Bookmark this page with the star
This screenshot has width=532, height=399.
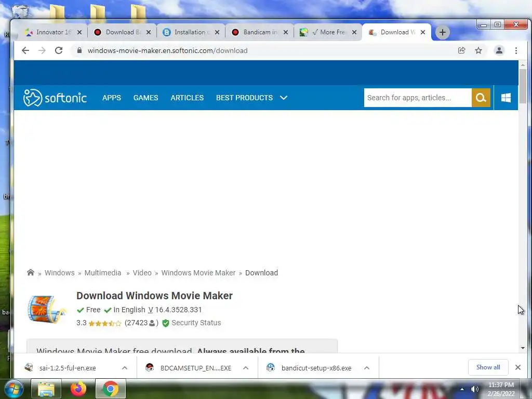point(478,50)
